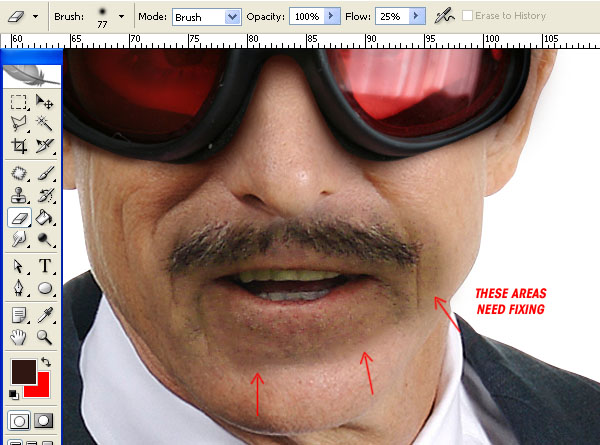Select the Brush tool
The image size is (600, 445).
[44, 173]
